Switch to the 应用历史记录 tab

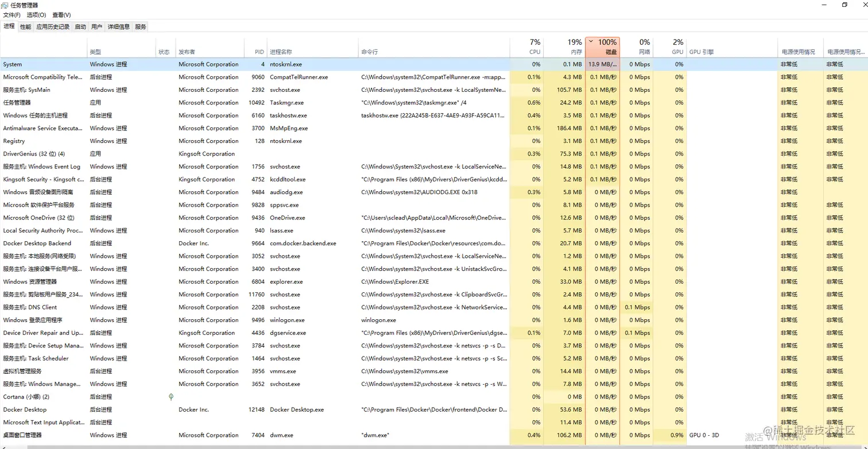coord(53,26)
